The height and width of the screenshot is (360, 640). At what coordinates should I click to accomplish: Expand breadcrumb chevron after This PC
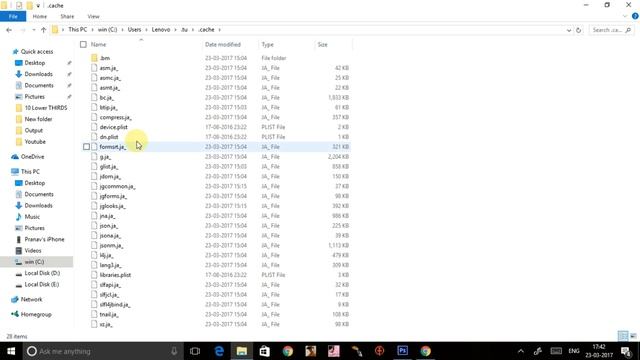[x=92, y=30]
